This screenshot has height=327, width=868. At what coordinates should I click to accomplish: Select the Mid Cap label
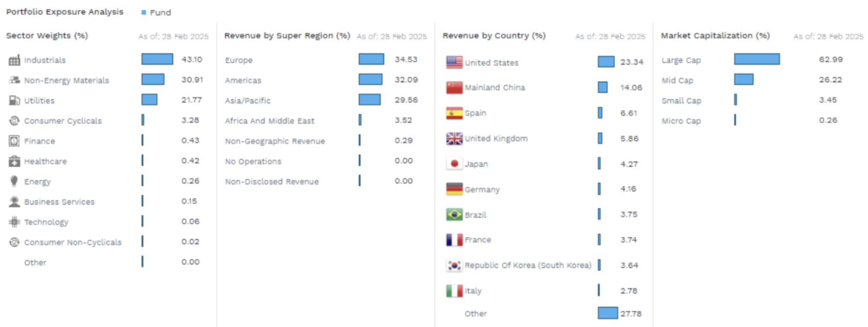(x=677, y=80)
